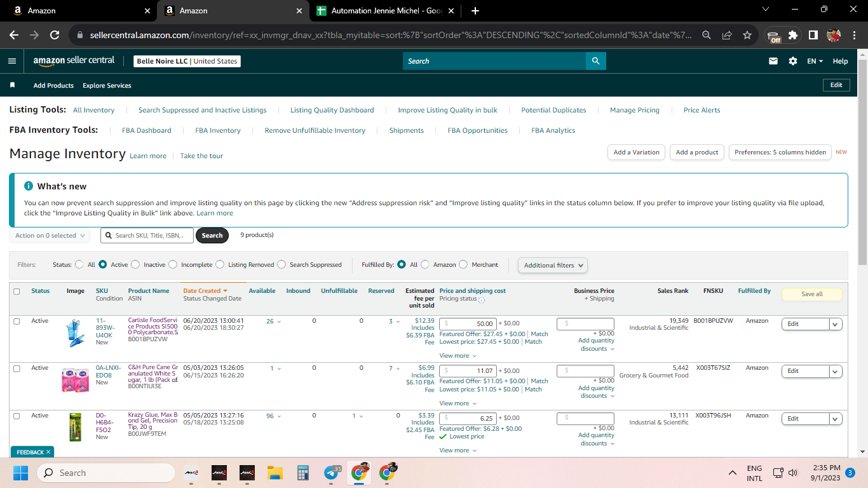Click the share page icon in address bar
Screen dimensions: 868x488
tap(727, 35)
